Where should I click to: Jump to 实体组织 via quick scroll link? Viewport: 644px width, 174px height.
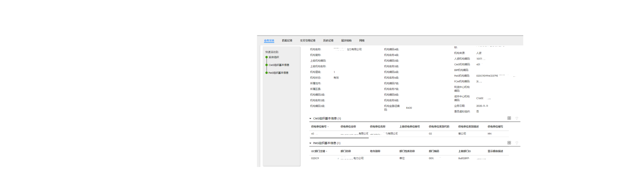274,57
